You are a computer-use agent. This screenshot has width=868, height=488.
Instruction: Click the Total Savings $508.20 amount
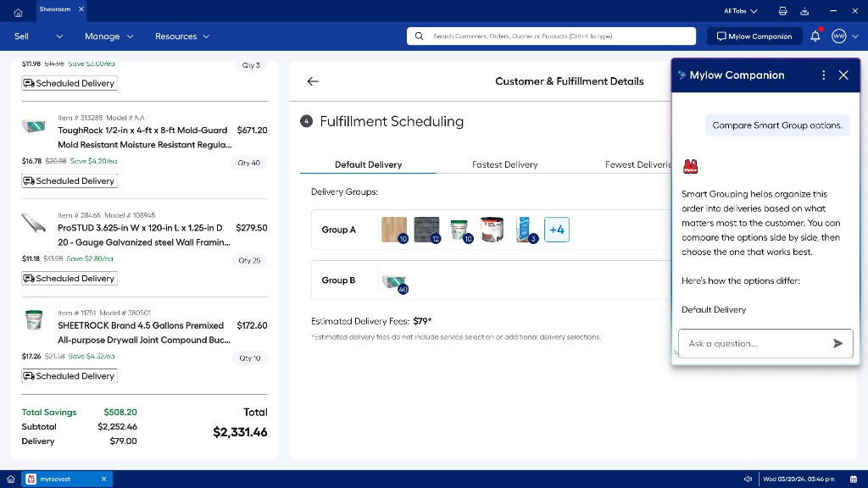pyautogui.click(x=120, y=413)
